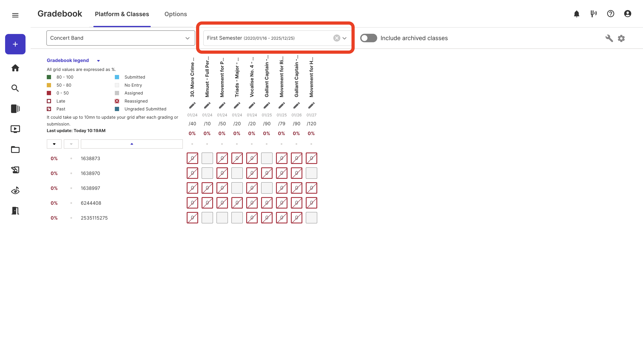Switch to the Options tab

(175, 14)
